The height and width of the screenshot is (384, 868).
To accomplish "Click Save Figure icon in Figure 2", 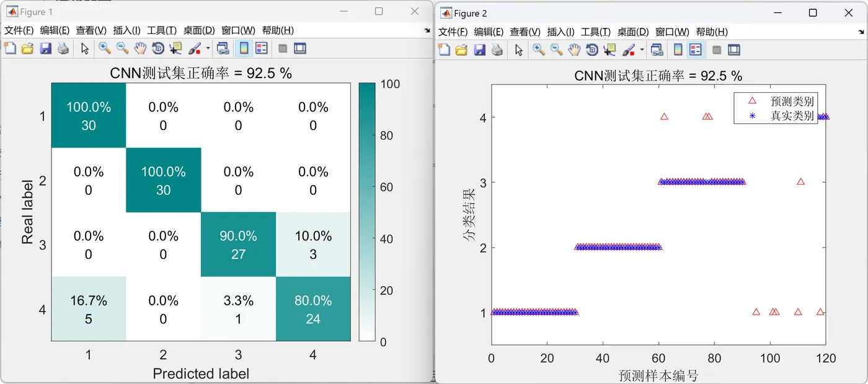I will tap(479, 50).
